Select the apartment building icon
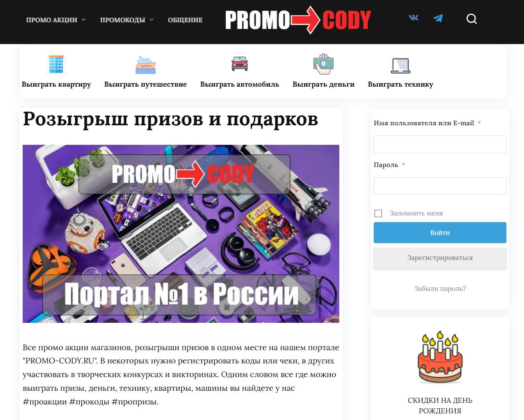 pyautogui.click(x=56, y=64)
